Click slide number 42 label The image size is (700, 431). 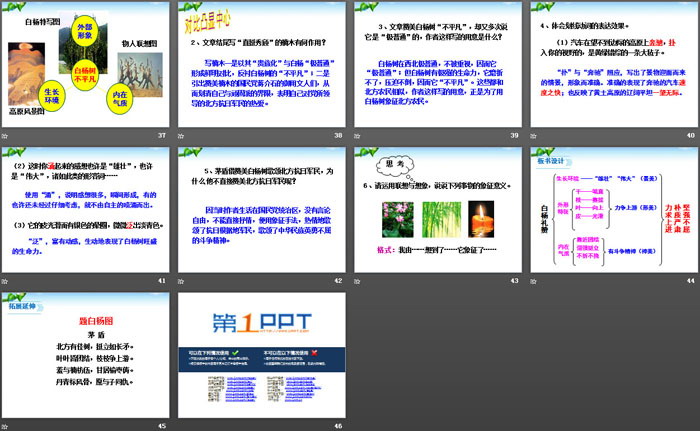coord(338,280)
